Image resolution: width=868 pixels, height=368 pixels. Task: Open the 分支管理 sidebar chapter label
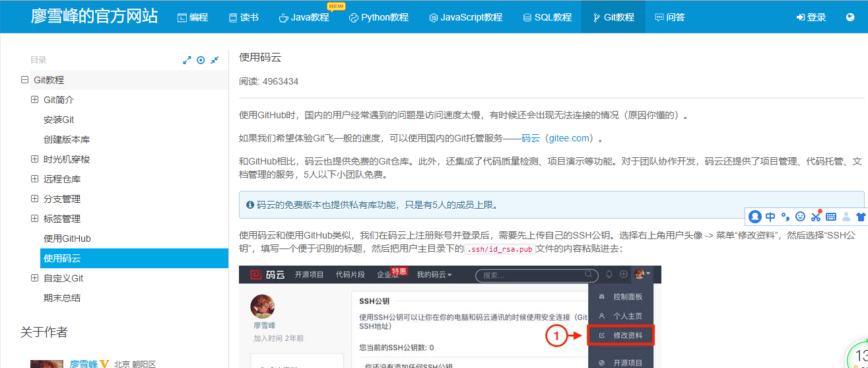point(62,199)
